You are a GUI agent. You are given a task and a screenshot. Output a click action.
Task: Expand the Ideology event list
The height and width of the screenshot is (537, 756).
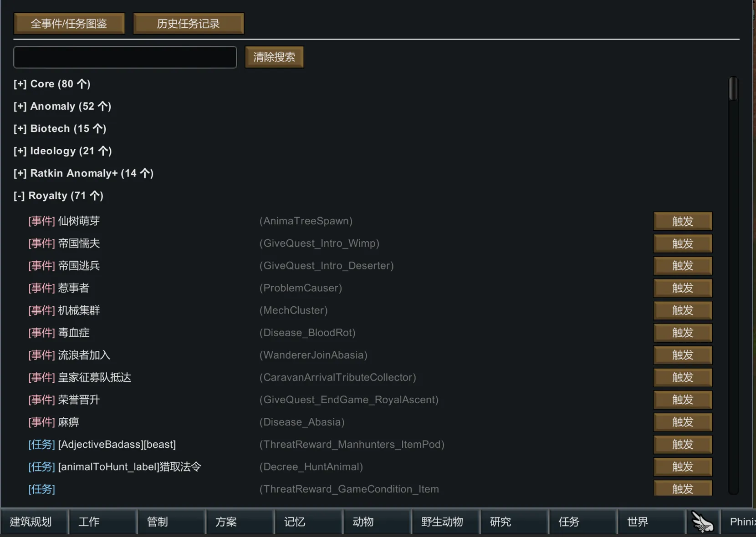pos(62,151)
